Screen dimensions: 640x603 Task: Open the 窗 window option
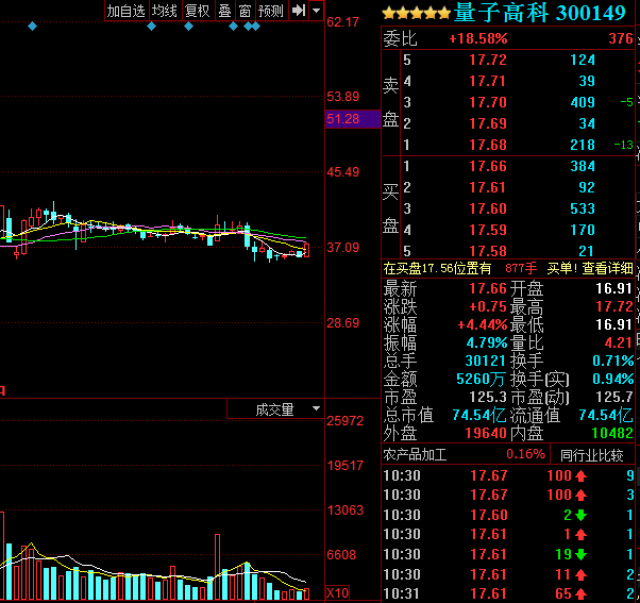click(244, 11)
